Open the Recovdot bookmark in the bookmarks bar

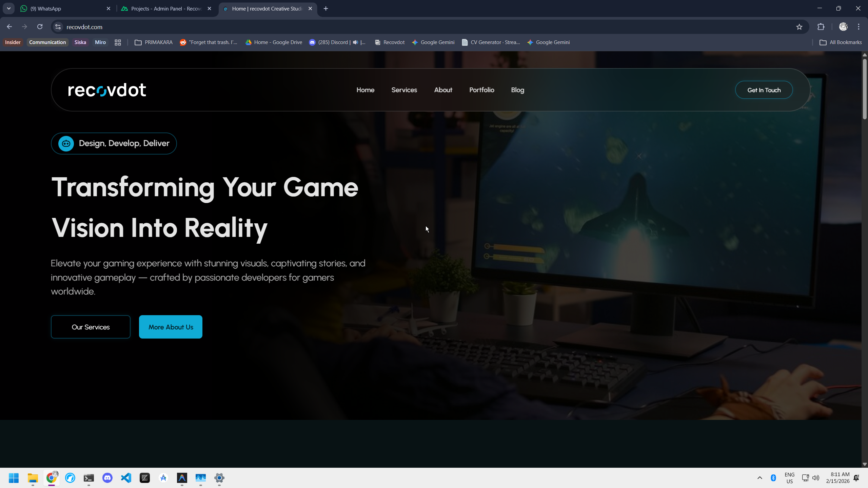click(389, 42)
